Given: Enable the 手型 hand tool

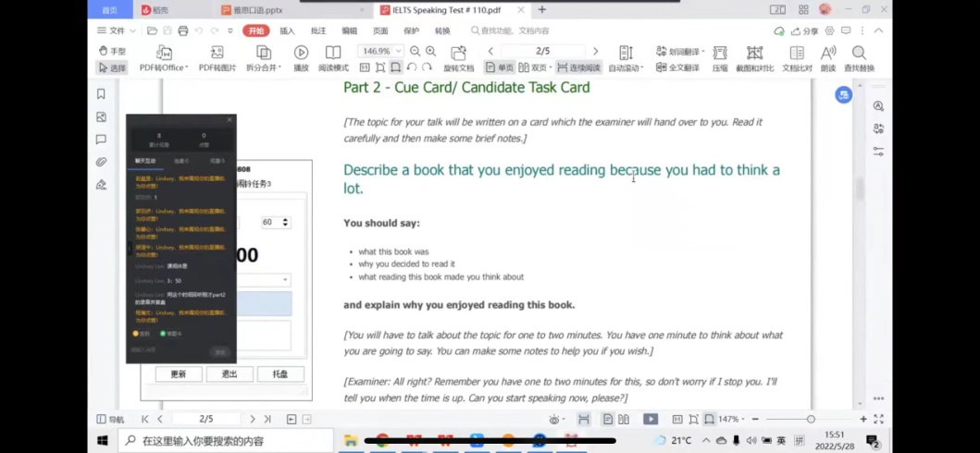Looking at the screenshot, I should (112, 52).
